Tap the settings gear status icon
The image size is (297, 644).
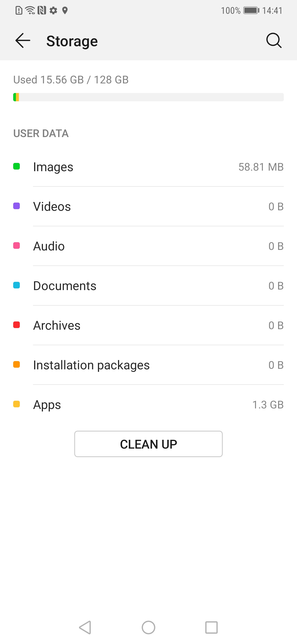53,10
